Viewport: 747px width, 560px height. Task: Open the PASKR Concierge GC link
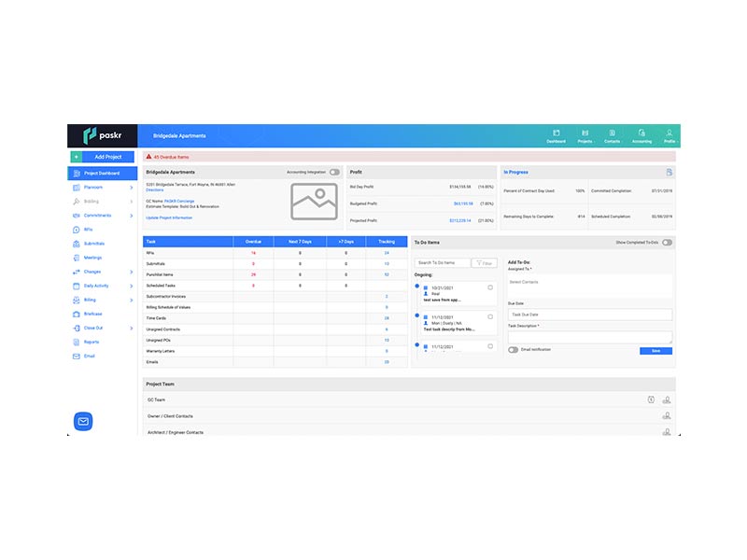(179, 202)
